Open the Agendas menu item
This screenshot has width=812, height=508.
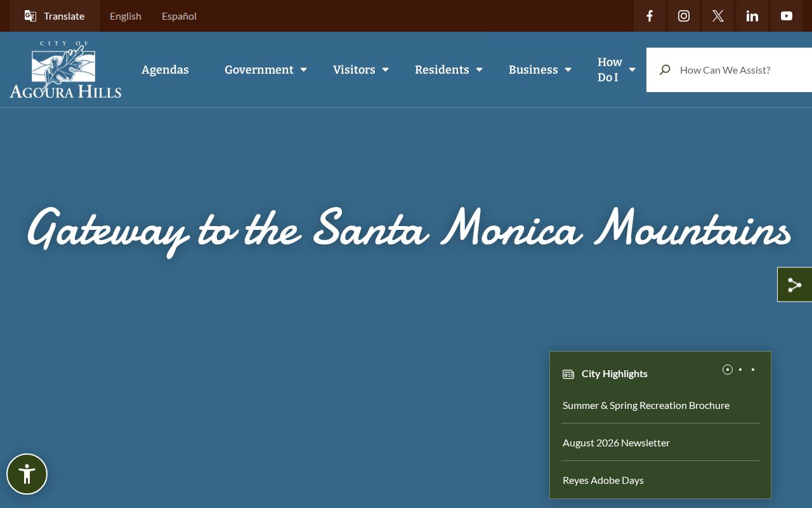(x=165, y=70)
